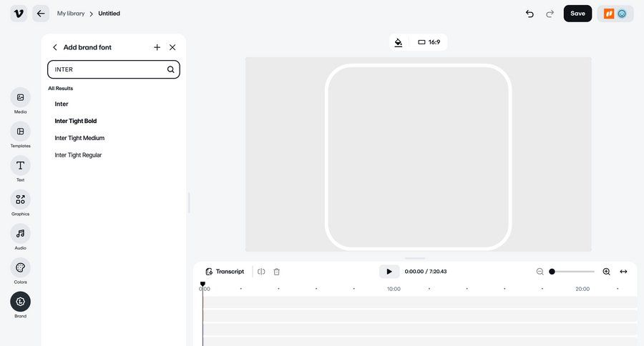Fit the timeline to width
The width and height of the screenshot is (644, 346).
[623, 272]
